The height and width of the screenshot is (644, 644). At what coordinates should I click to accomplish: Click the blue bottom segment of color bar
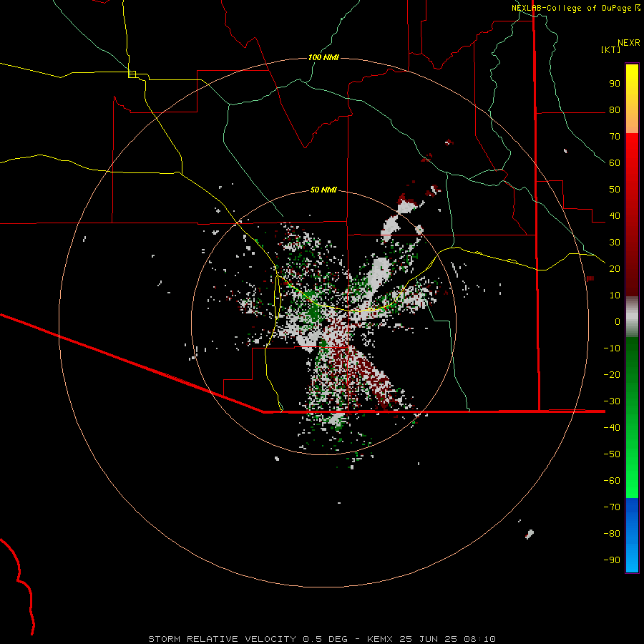(632, 535)
